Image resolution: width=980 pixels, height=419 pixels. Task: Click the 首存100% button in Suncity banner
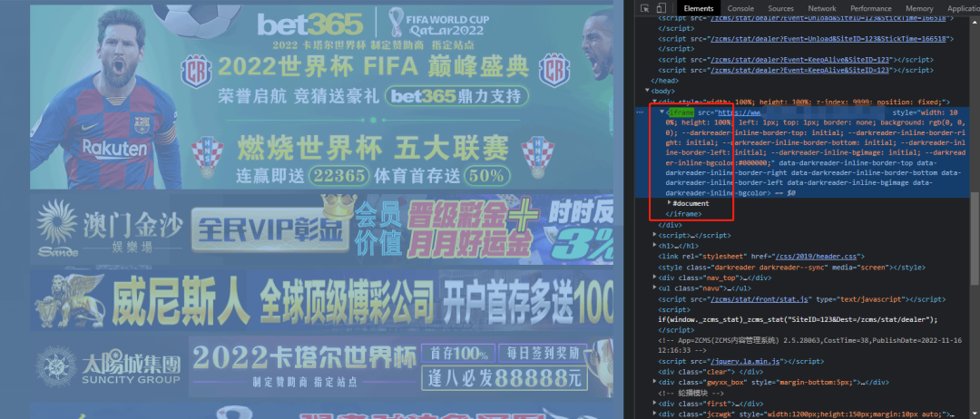tap(458, 354)
